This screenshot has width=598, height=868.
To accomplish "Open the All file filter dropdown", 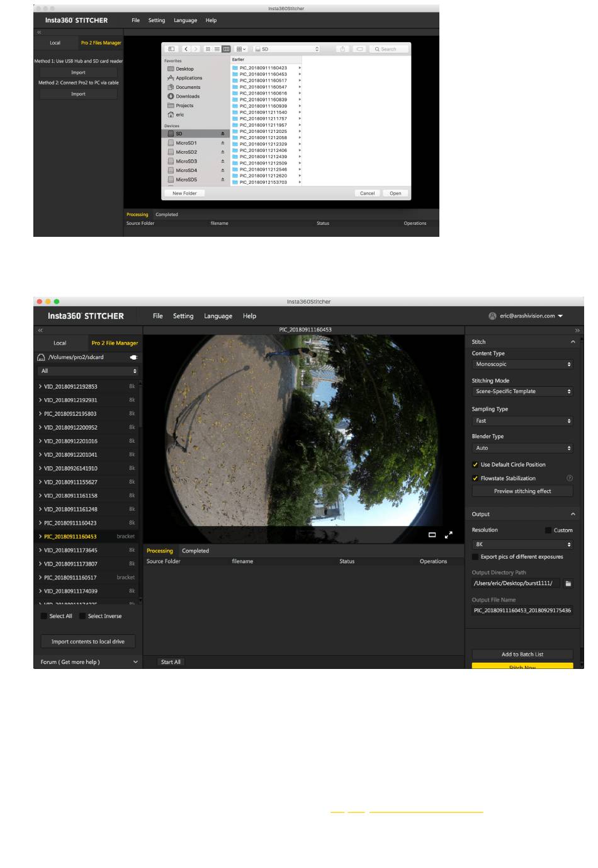I will (x=87, y=371).
